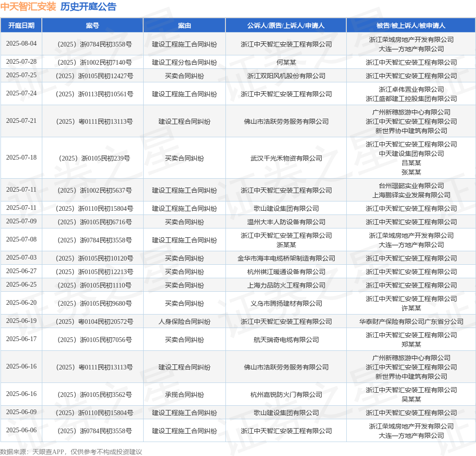Select case number 浙1002民初7140号
Screen dimensions: 476x456
pyautogui.click(x=95, y=62)
